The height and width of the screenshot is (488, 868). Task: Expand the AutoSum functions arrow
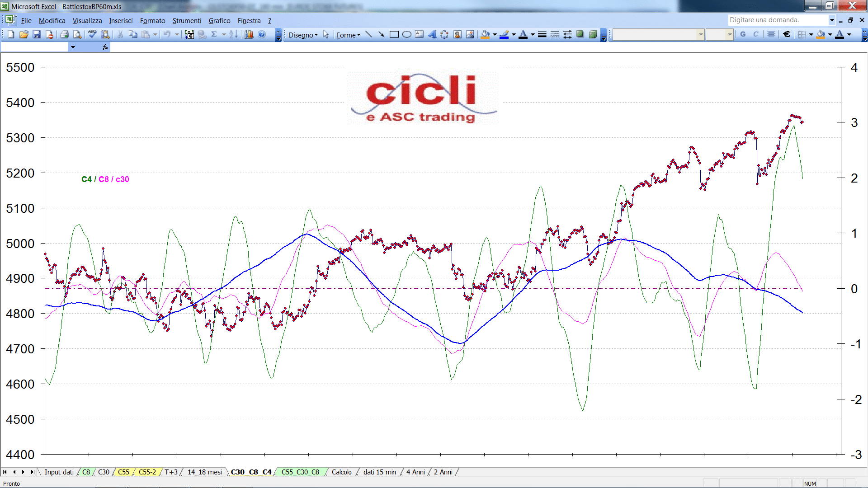coord(224,34)
